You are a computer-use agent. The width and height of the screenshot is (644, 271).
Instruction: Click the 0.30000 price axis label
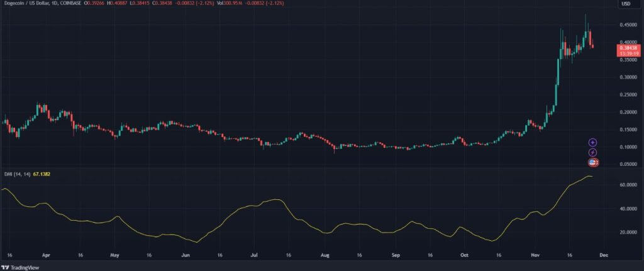[628, 77]
